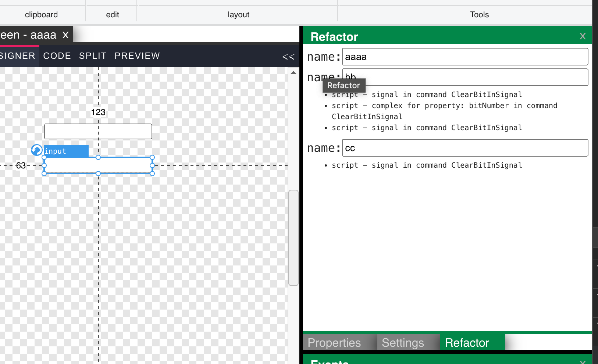Click the layout toolbar group label

(238, 15)
